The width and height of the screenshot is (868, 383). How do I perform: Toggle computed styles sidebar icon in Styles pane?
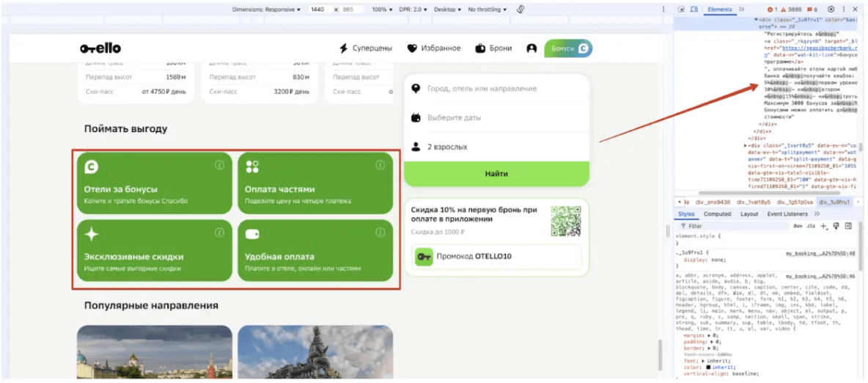pyautogui.click(x=848, y=226)
